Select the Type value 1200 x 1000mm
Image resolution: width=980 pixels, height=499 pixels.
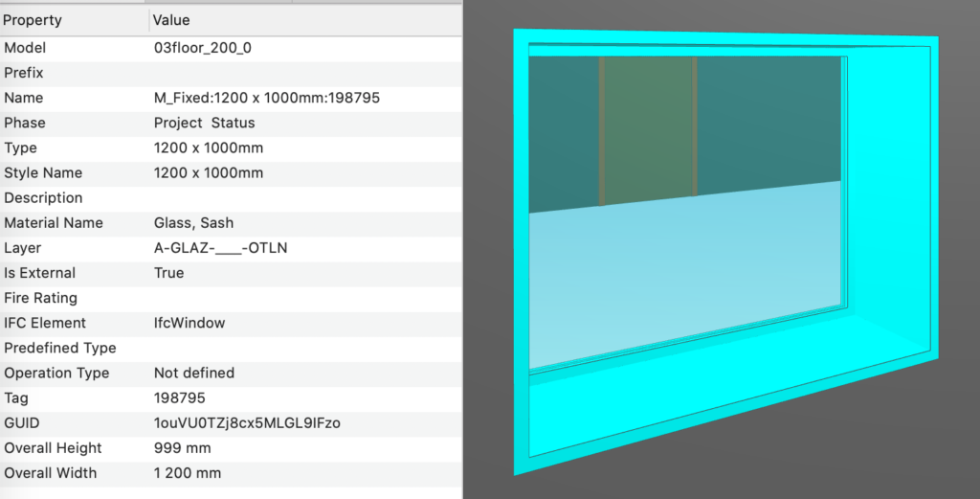point(209,147)
